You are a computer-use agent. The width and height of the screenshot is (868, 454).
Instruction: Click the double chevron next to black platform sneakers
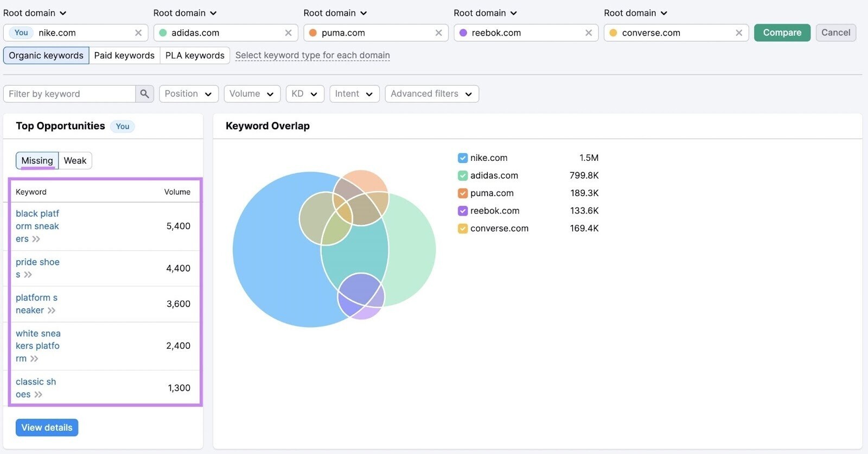36,239
